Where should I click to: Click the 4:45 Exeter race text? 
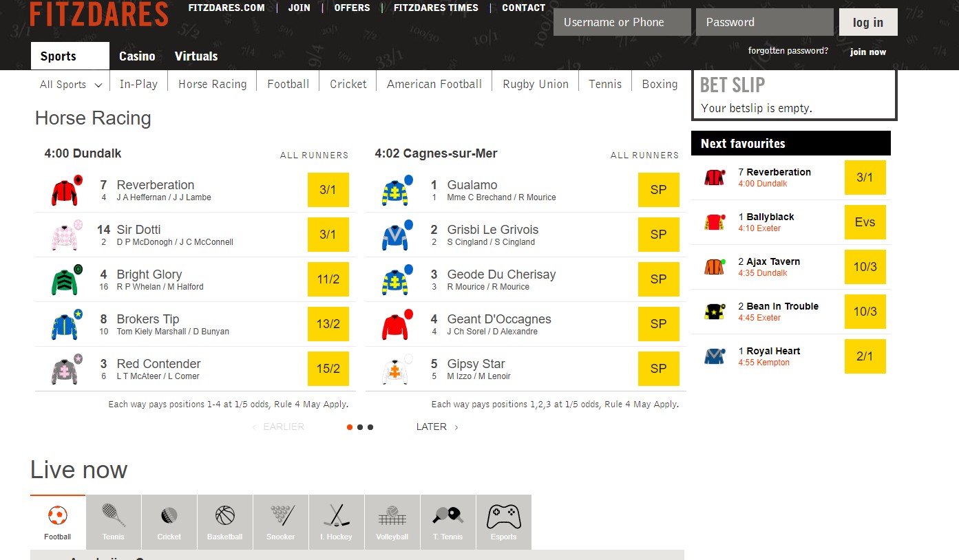pos(759,318)
